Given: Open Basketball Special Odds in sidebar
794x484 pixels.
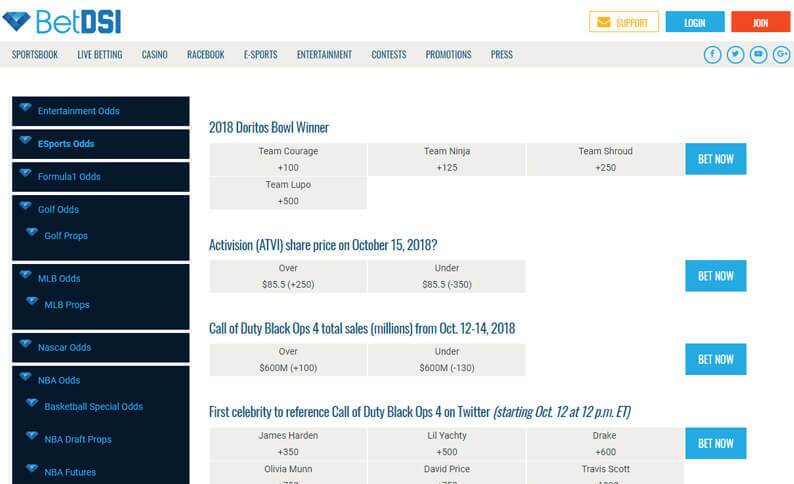Looking at the screenshot, I should pos(94,407).
